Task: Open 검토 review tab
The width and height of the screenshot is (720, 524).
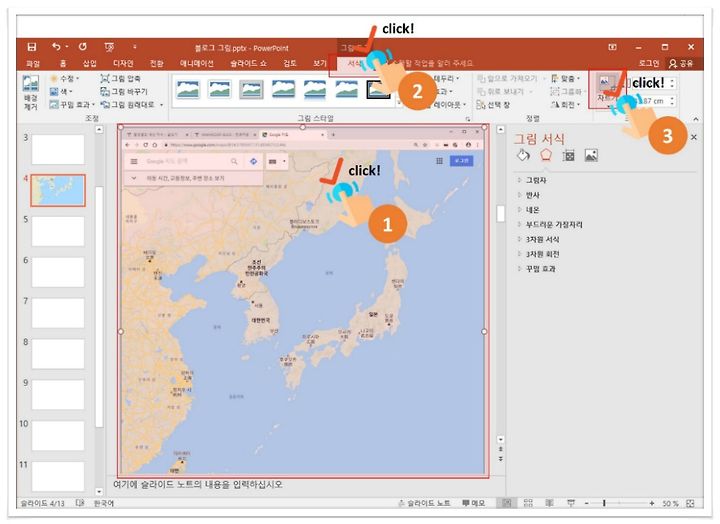Action: point(290,63)
